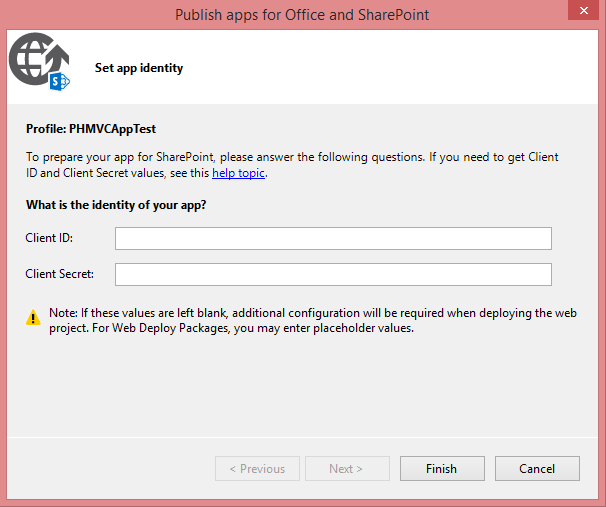This screenshot has height=507, width=606.
Task: Click the 'Client ID:' label
Action: [x=49, y=238]
